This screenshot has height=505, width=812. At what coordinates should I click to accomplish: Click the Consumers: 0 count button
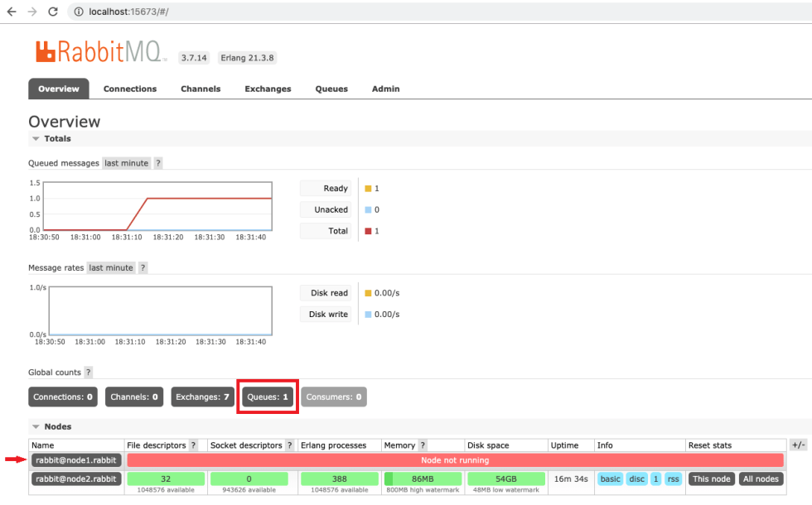click(x=333, y=397)
